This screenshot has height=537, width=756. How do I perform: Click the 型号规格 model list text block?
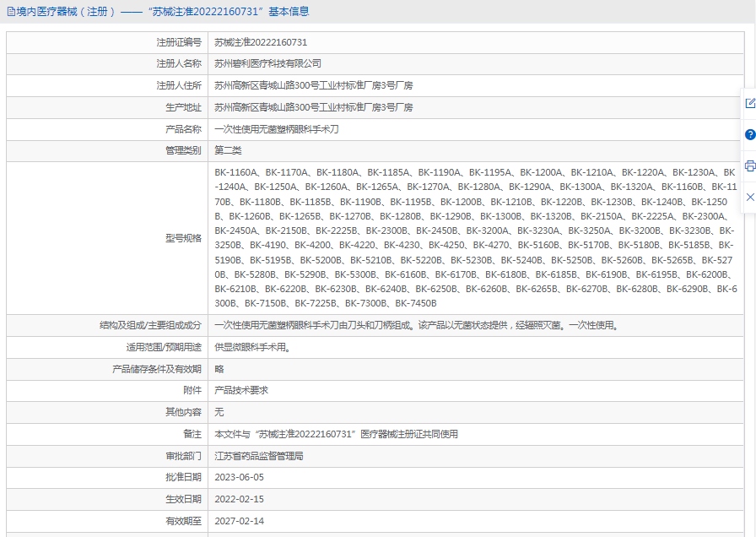(476, 238)
